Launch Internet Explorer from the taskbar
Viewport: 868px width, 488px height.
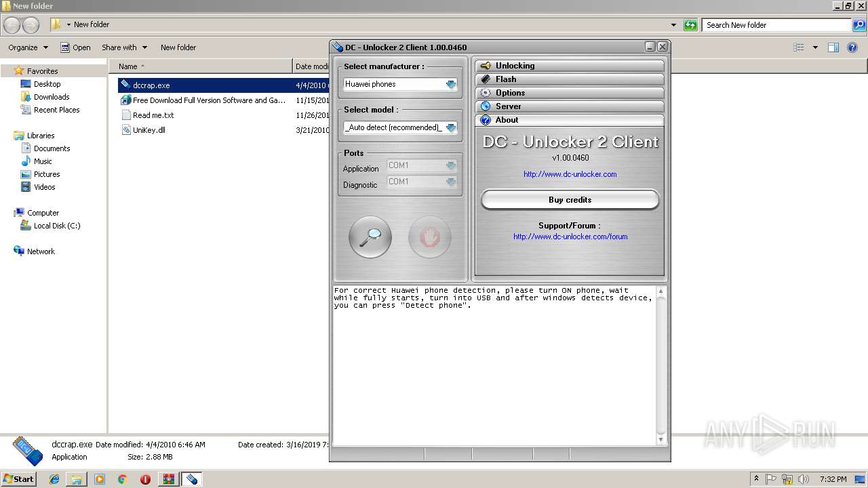54,479
